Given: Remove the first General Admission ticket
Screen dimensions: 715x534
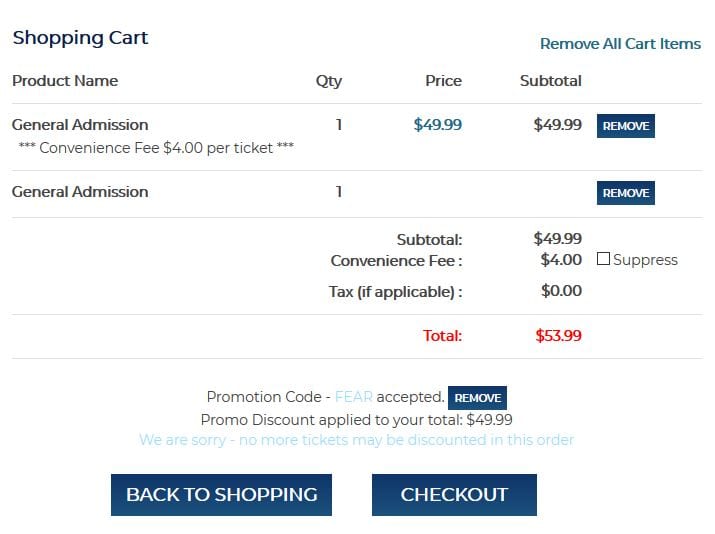Looking at the screenshot, I should click(x=625, y=126).
